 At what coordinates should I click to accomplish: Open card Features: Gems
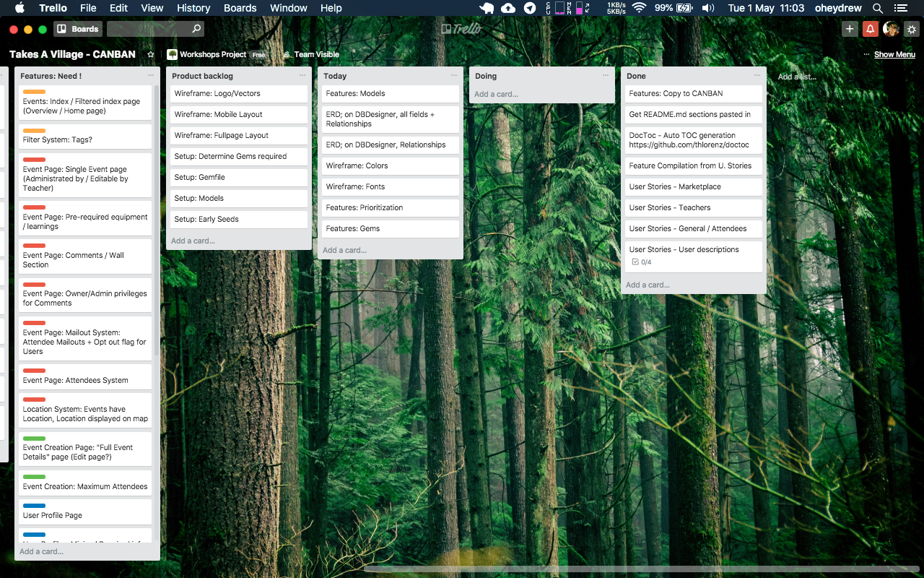point(391,228)
